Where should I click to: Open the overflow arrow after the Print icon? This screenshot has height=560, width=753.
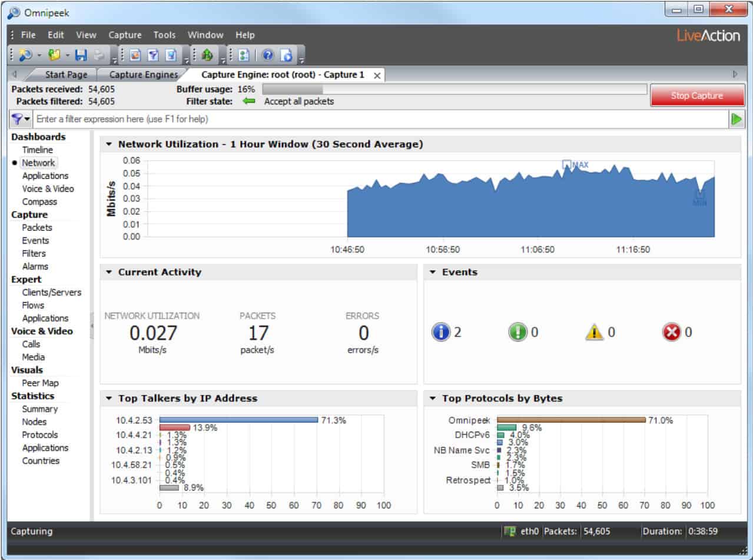[114, 59]
